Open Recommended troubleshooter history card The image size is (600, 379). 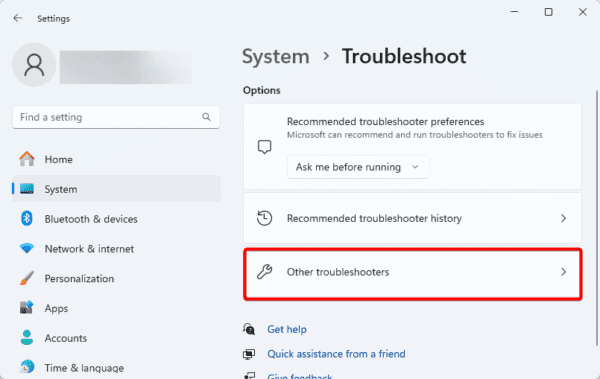point(412,218)
